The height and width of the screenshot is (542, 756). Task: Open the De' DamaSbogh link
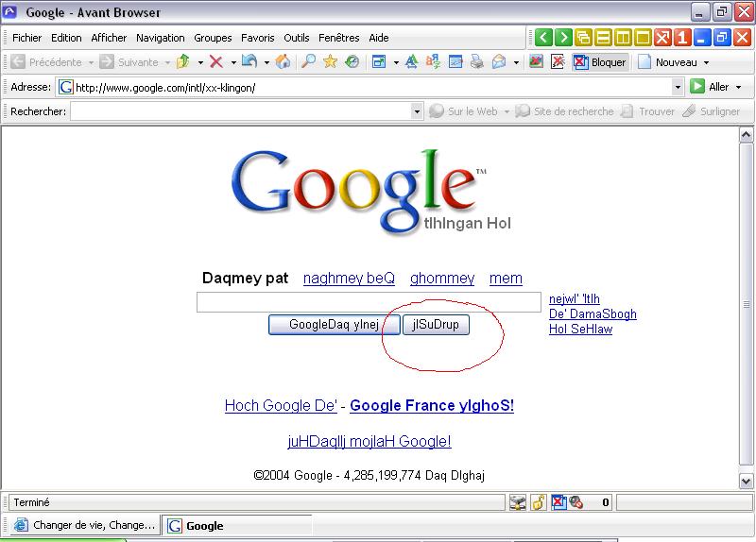click(x=593, y=313)
